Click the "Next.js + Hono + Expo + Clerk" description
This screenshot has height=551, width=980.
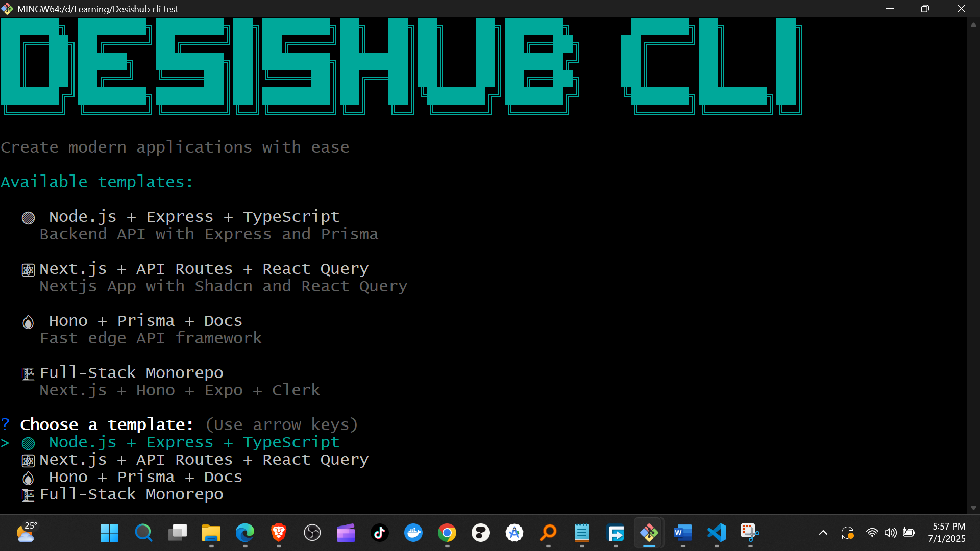[180, 390]
